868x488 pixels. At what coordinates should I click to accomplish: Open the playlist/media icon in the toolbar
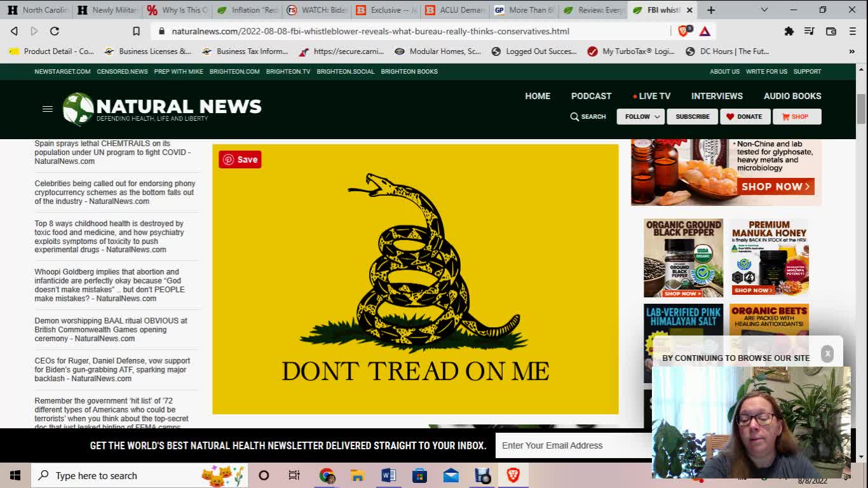tap(809, 31)
